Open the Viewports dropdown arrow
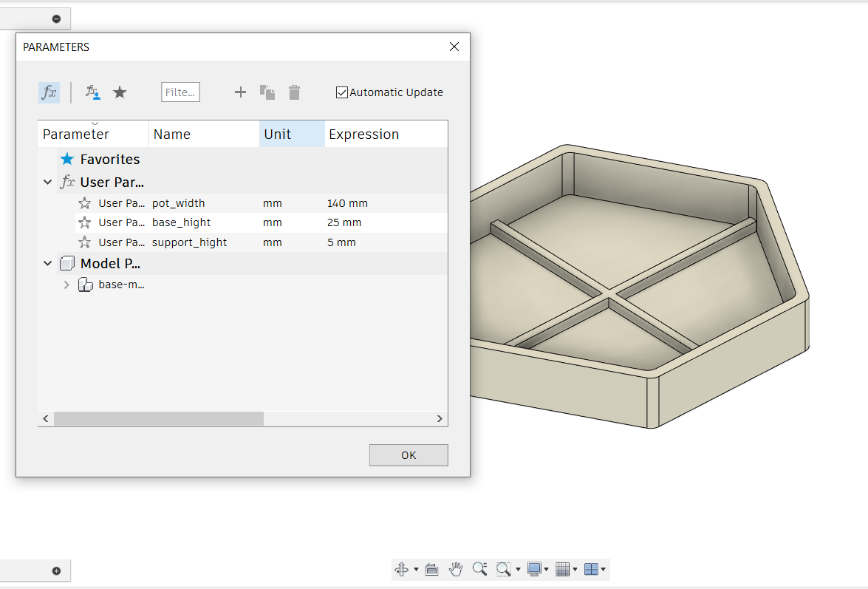Viewport: 868px width, 589px height. coord(602,569)
